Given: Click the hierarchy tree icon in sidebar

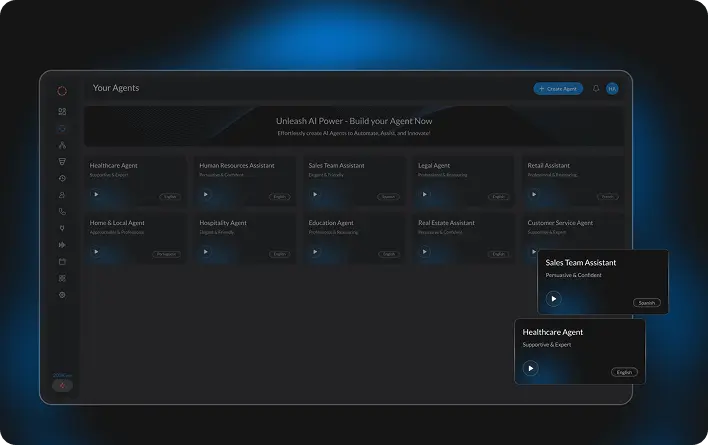Looking at the screenshot, I should click(62, 145).
